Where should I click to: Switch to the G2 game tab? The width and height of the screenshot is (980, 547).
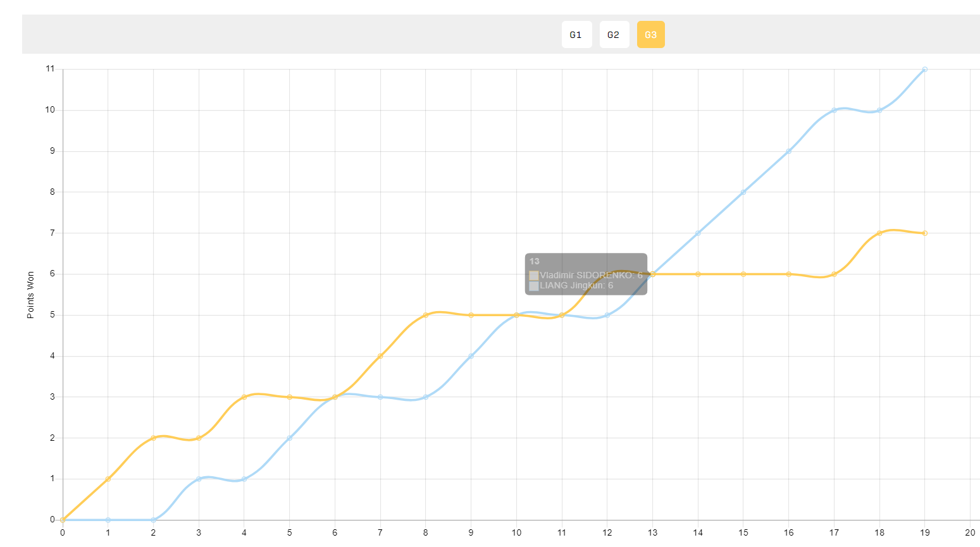pyautogui.click(x=614, y=35)
